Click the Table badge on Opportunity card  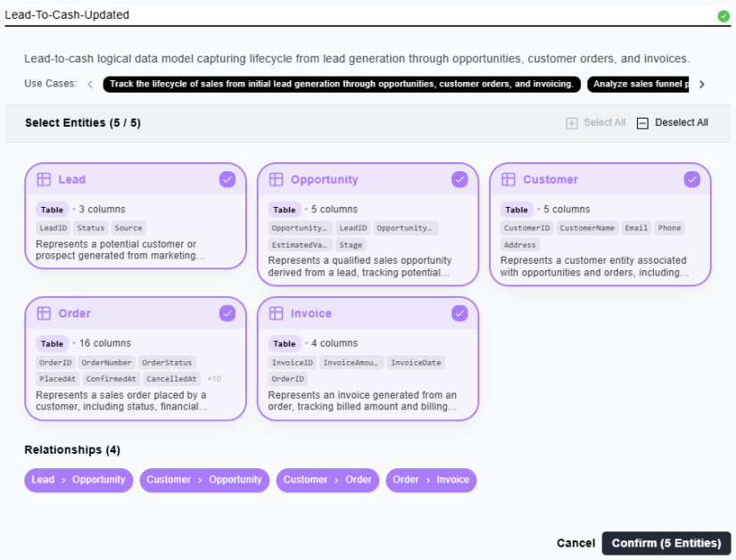tap(285, 210)
